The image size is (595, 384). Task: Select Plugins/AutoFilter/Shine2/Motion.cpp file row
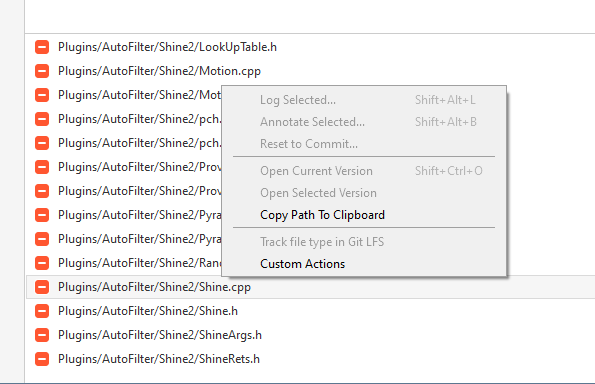(310, 71)
